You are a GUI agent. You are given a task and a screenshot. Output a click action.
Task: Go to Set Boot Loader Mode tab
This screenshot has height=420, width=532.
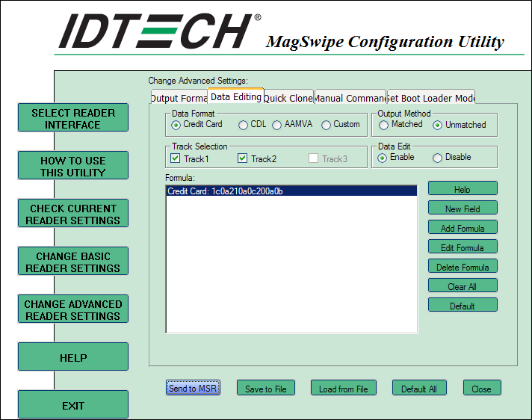point(431,97)
